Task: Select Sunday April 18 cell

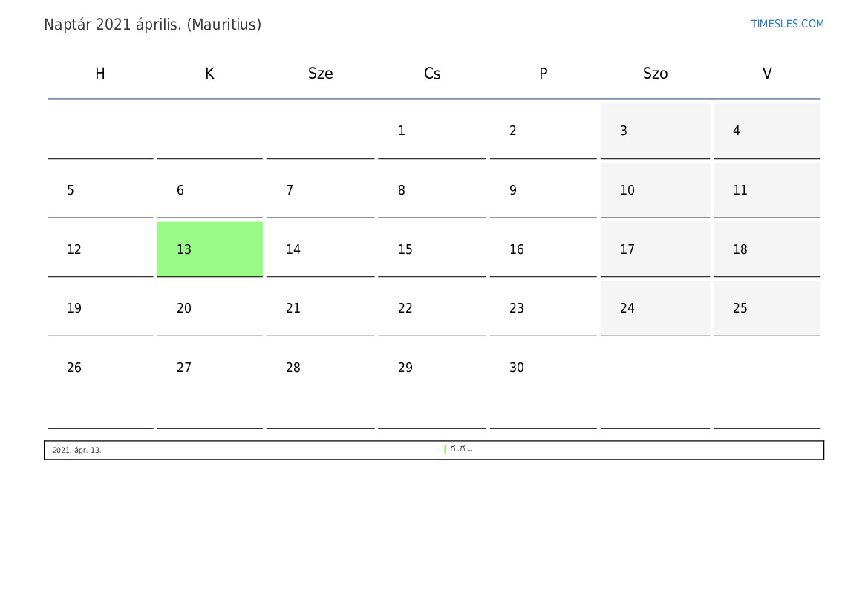Action: (x=767, y=249)
